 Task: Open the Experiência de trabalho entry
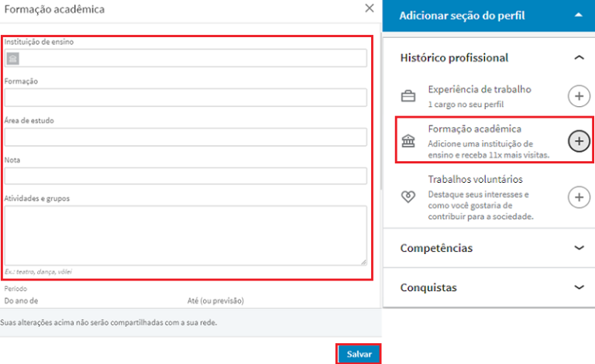480,89
